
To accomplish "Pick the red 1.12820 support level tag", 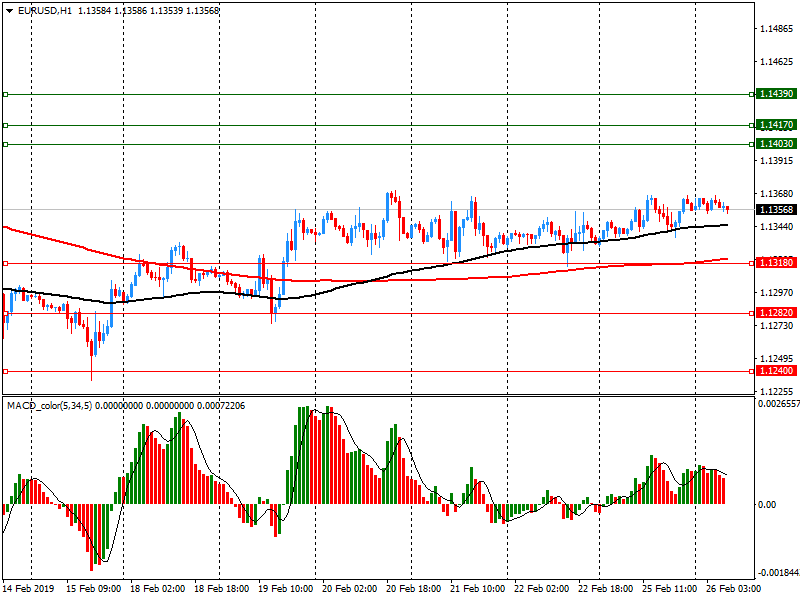I will tap(776, 313).
